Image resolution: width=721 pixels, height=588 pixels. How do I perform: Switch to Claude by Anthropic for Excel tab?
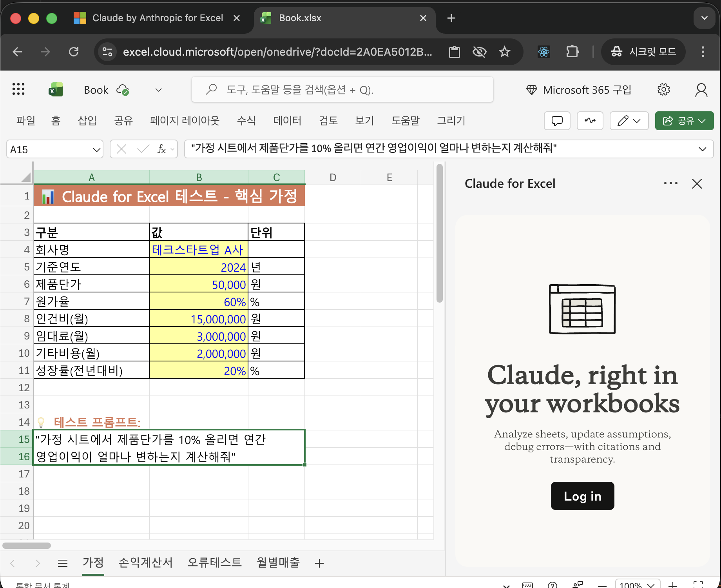pyautogui.click(x=157, y=18)
